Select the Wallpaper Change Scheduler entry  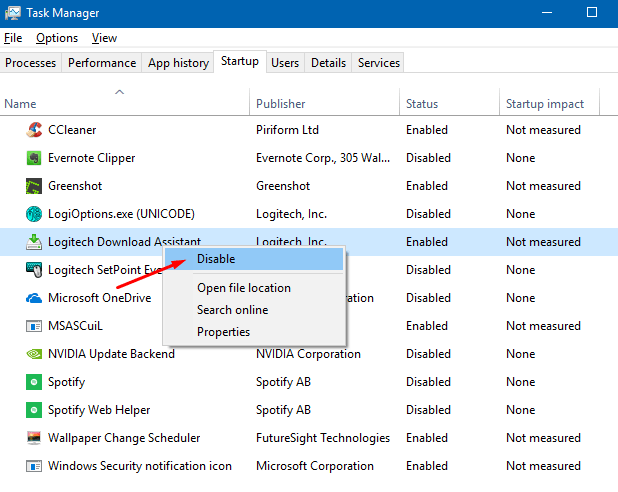(124, 438)
